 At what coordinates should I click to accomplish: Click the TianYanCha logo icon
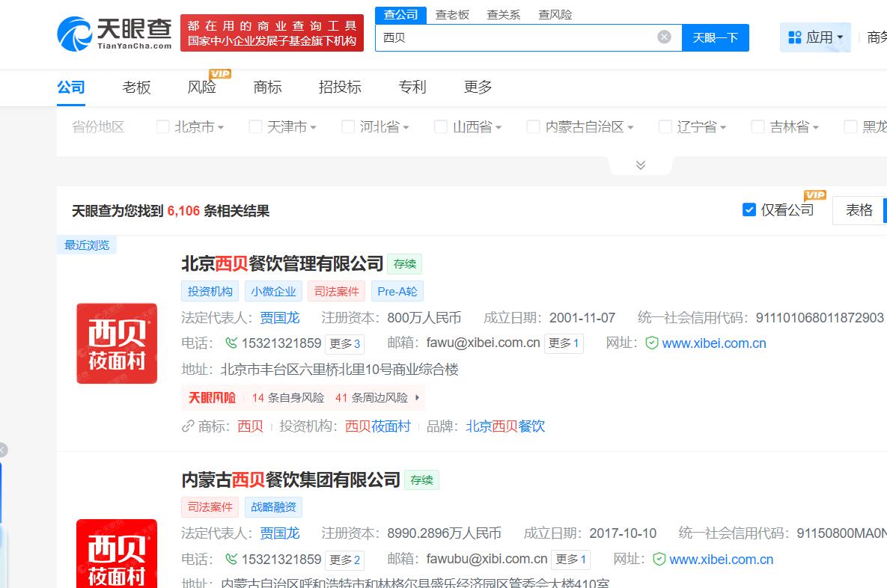pyautogui.click(x=74, y=34)
